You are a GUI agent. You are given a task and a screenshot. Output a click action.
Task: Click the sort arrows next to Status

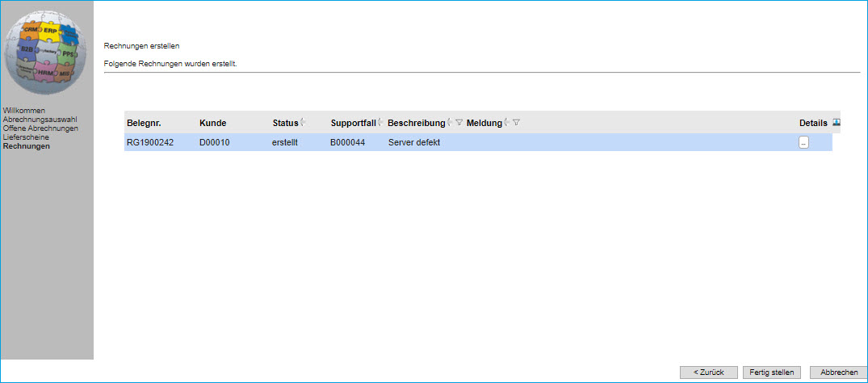tap(304, 123)
